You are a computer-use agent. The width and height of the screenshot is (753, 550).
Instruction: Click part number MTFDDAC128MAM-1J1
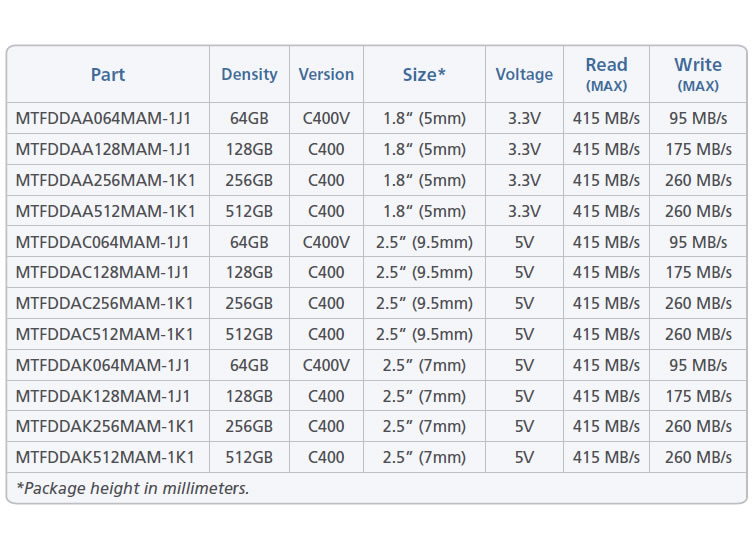tap(102, 272)
